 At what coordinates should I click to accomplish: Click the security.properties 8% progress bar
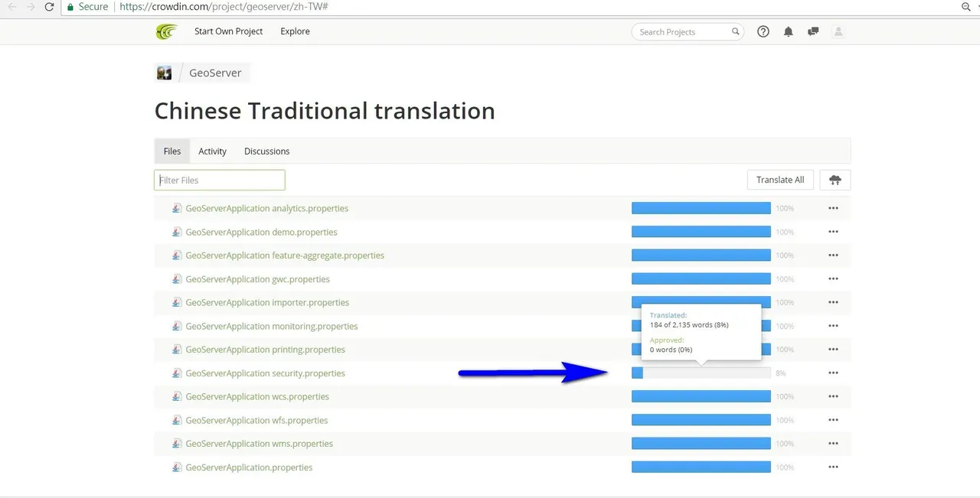point(701,373)
